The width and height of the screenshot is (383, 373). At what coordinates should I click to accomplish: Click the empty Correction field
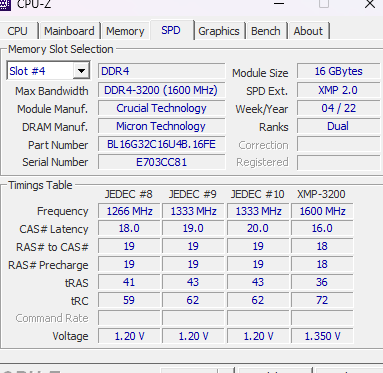338,145
